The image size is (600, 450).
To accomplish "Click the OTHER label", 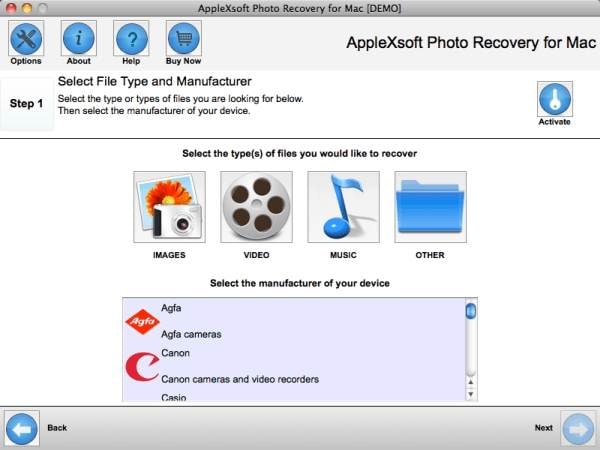I will click(430, 255).
